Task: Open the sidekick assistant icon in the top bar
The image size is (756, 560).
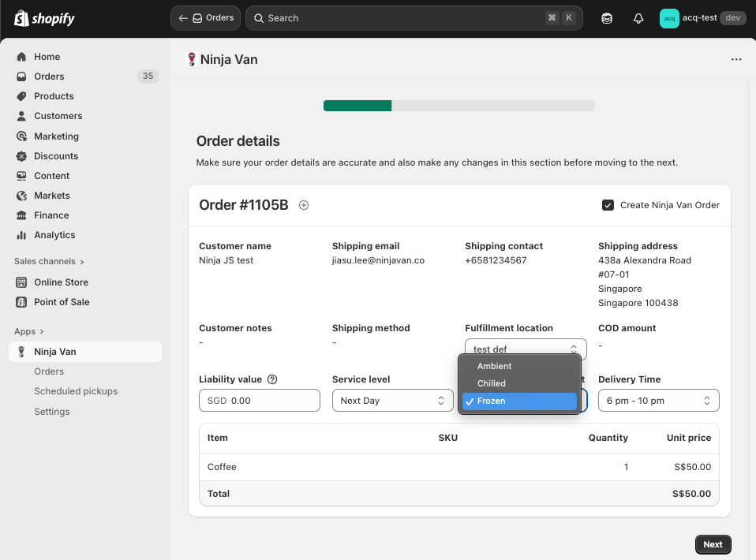Action: pos(607,18)
